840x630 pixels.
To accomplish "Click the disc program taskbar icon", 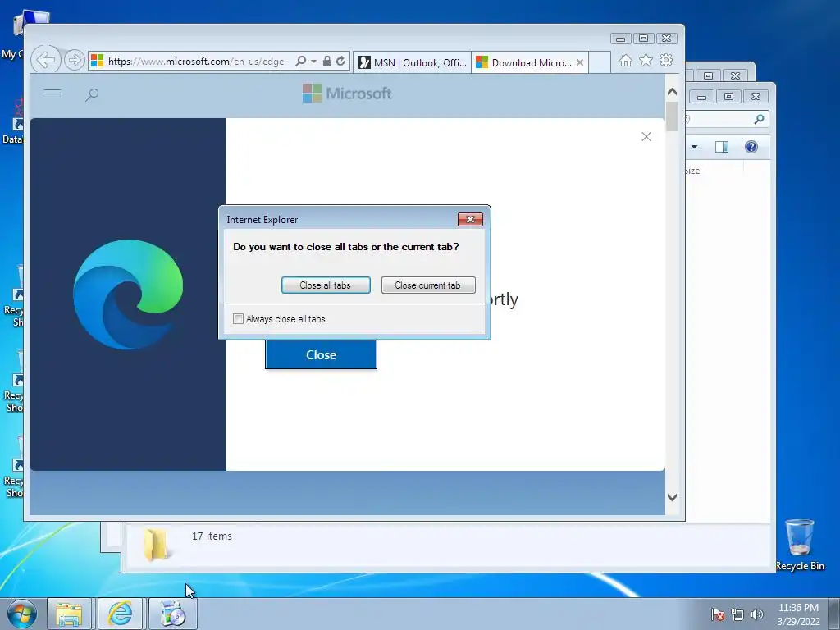I will point(172,614).
